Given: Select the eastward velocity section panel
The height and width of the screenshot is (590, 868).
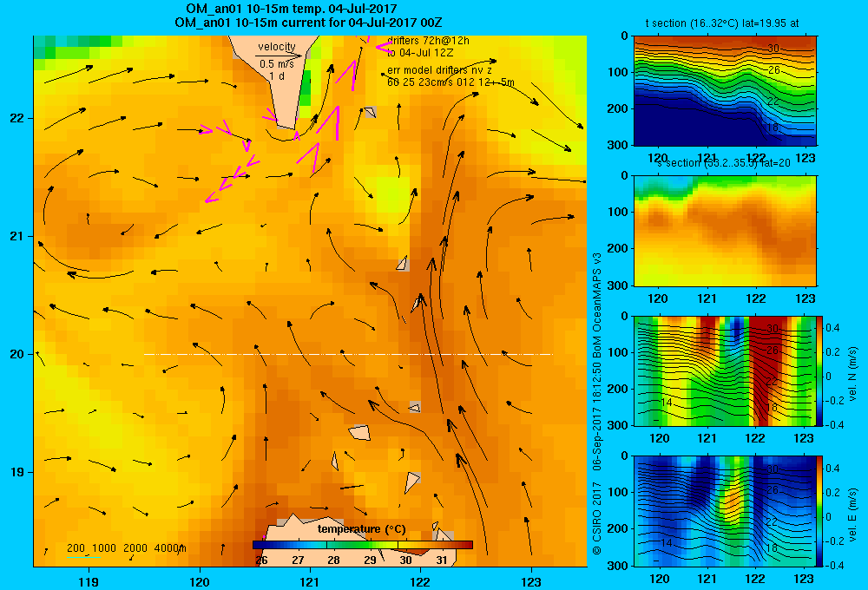Looking at the screenshot, I should [725, 511].
